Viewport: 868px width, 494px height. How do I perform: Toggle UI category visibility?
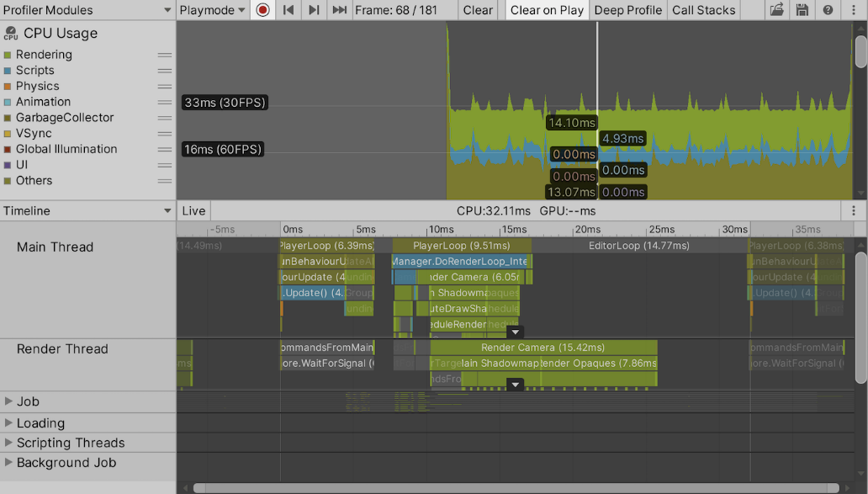[x=8, y=165]
